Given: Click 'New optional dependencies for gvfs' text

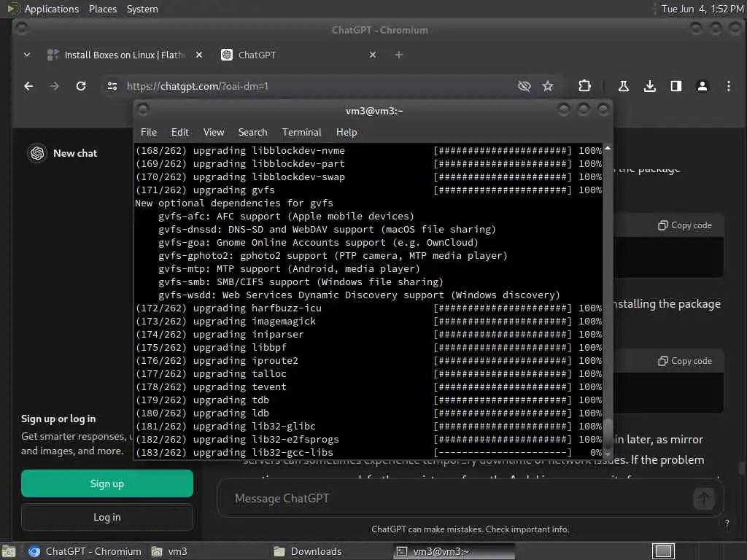Looking at the screenshot, I should pos(234,203).
